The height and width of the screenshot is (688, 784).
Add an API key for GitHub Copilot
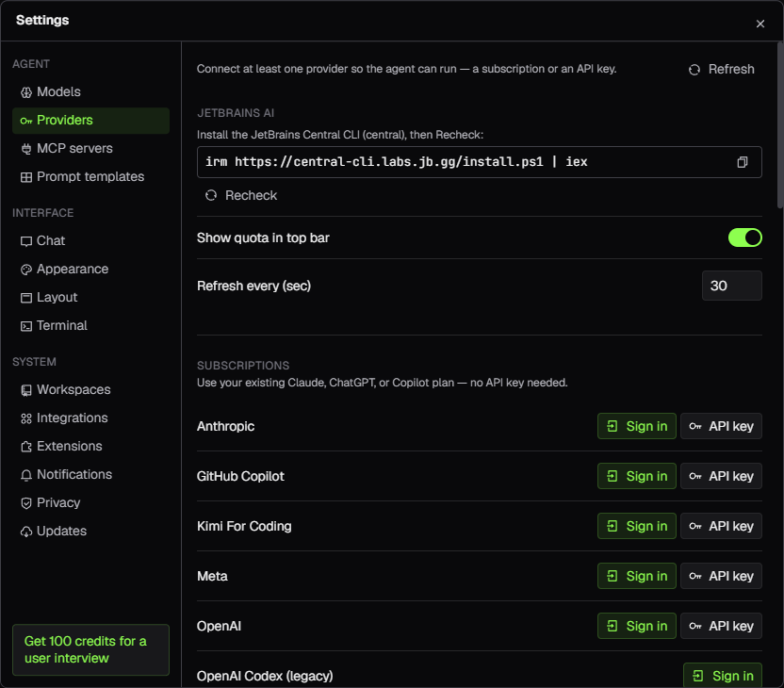click(721, 476)
